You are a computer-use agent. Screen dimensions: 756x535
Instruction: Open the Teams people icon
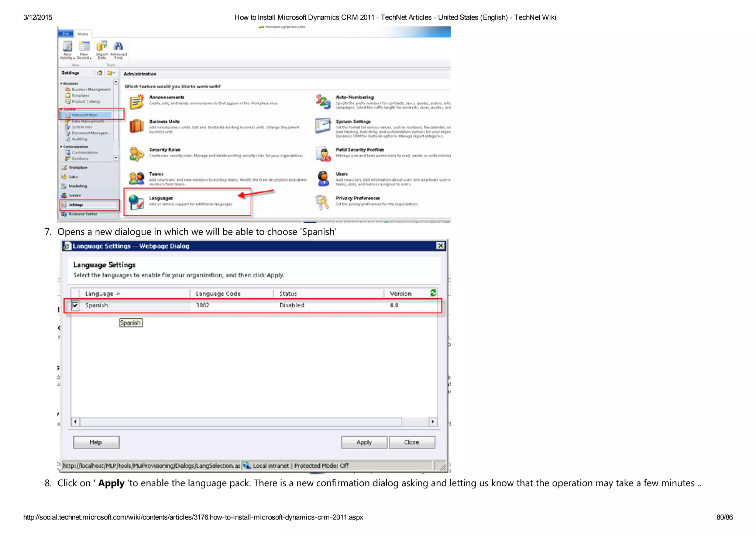pos(137,178)
